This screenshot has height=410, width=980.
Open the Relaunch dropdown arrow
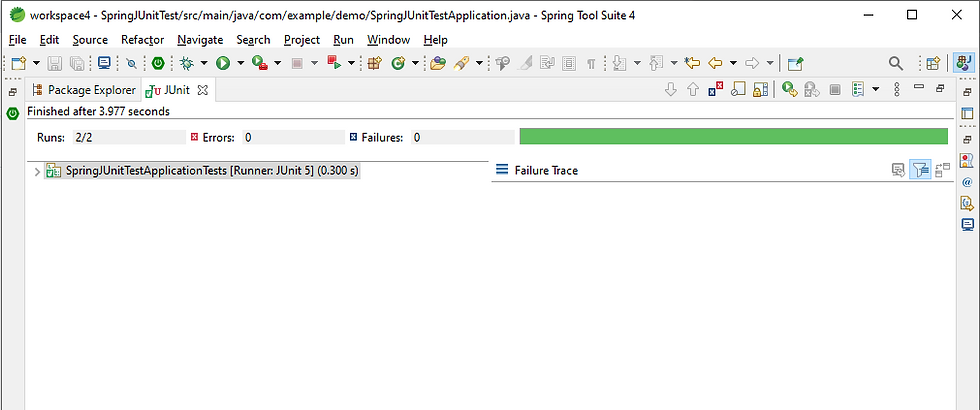tap(351, 63)
